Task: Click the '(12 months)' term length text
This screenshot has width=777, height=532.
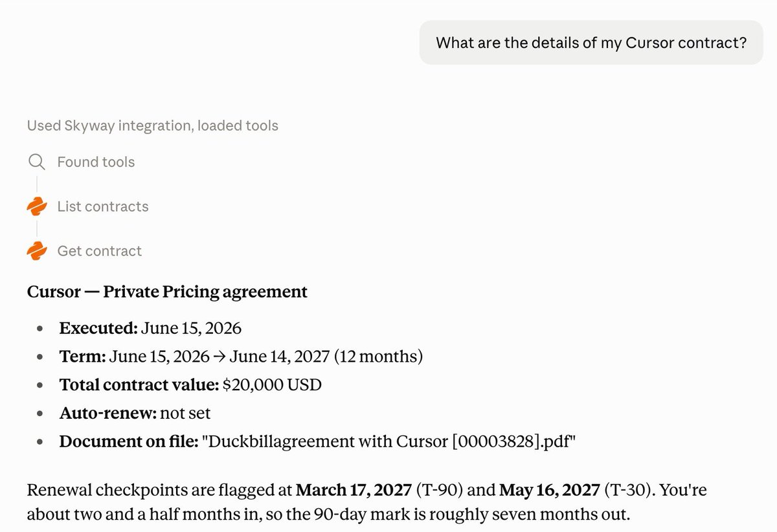Action: coord(391,357)
